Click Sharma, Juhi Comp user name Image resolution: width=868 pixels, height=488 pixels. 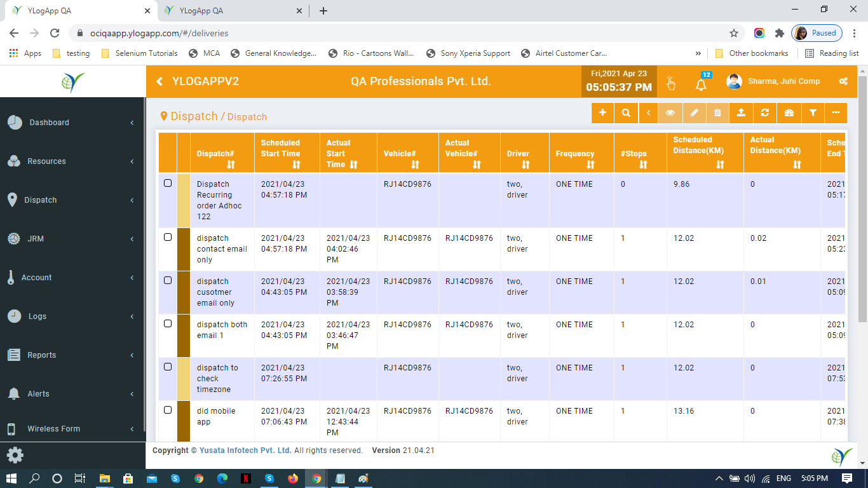click(784, 81)
